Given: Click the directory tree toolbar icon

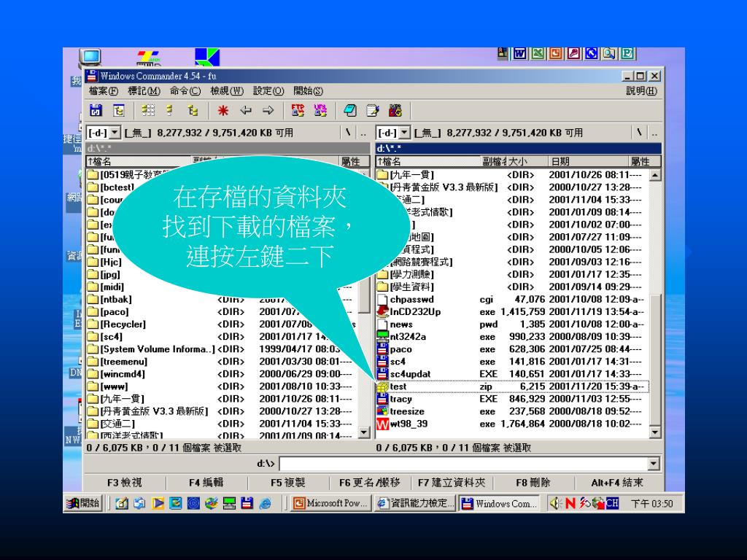Looking at the screenshot, I should 119,111.
